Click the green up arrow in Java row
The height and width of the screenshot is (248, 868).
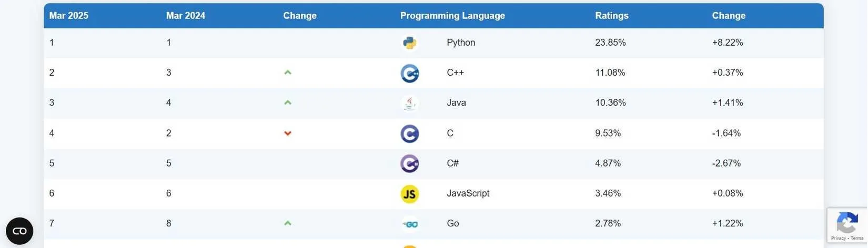pyautogui.click(x=288, y=102)
